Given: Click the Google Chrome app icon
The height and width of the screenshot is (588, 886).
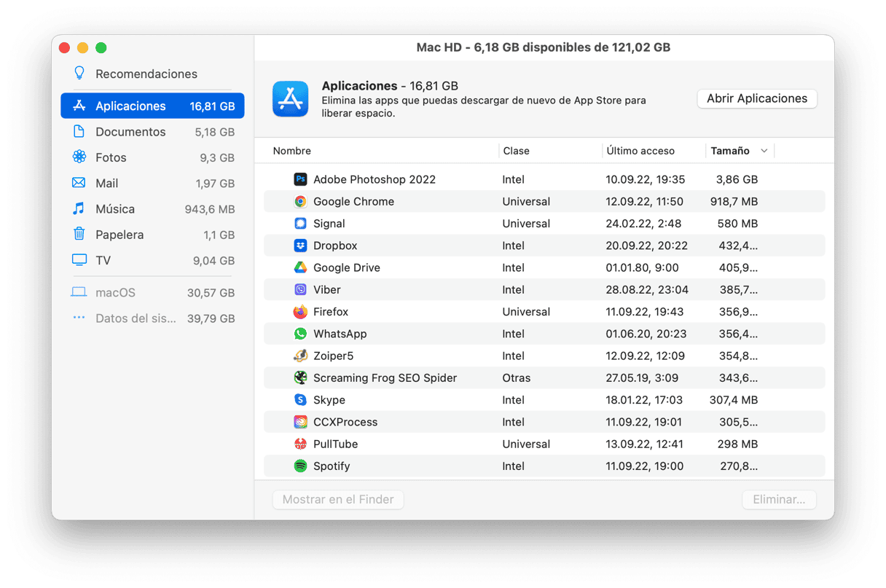Looking at the screenshot, I should pyautogui.click(x=300, y=202).
